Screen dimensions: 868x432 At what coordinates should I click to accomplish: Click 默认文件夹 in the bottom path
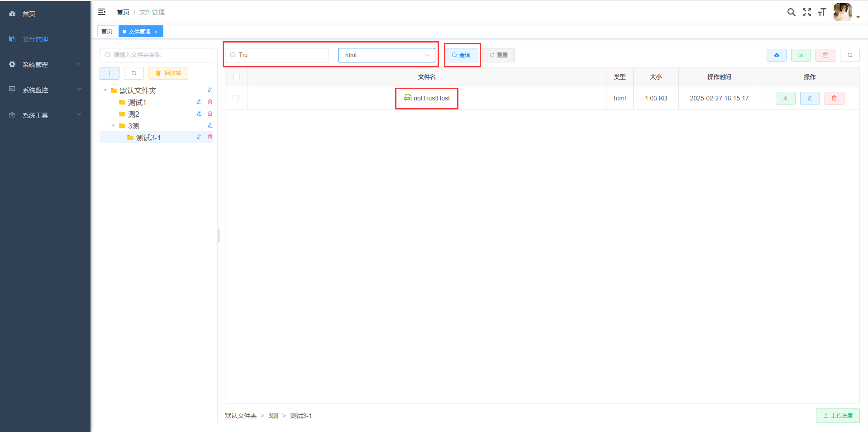point(241,416)
